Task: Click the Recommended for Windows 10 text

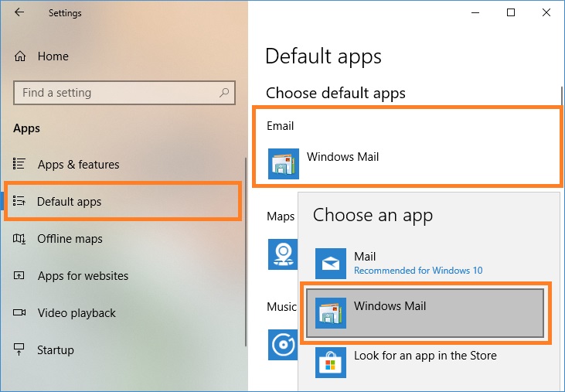Action: (418, 270)
